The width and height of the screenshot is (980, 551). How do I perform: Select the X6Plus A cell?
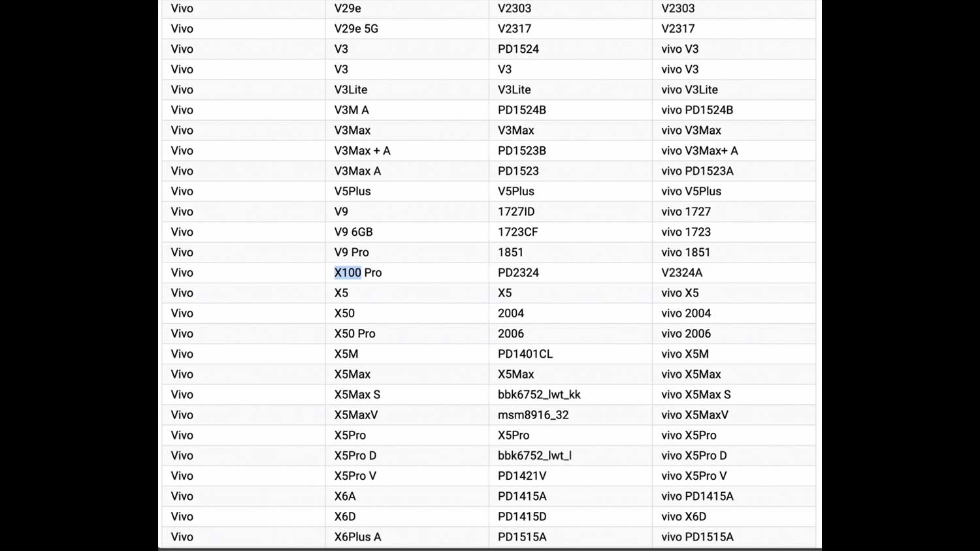[357, 537]
